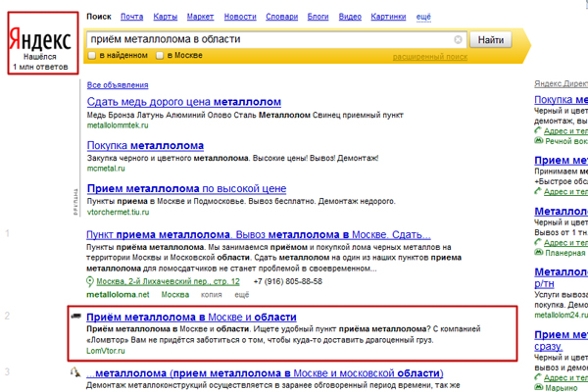Go to the "Картинки" tab
Image resolution: width=588 pixels, height=392 pixels.
coord(388,17)
